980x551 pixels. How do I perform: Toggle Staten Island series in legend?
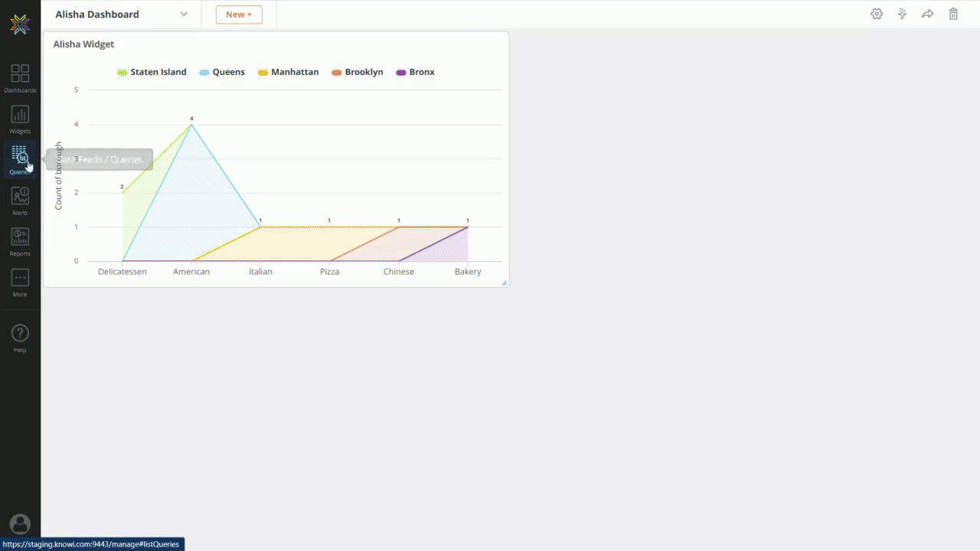pos(152,72)
